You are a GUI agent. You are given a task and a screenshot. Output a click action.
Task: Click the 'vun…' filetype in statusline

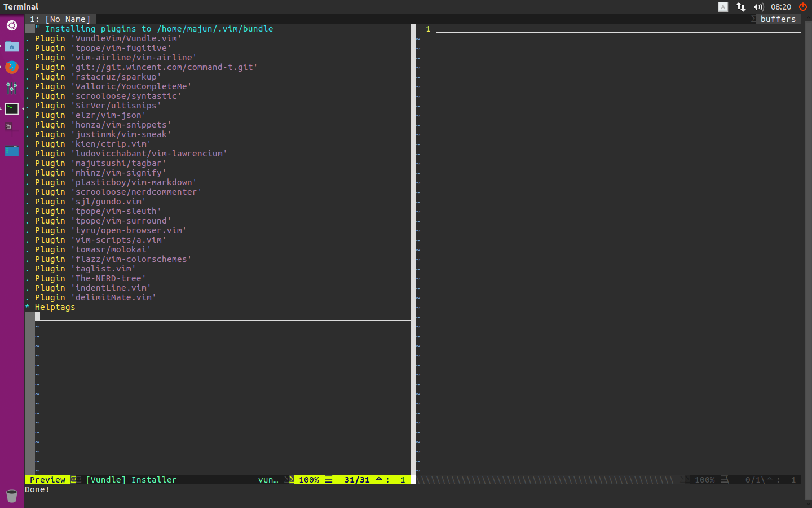coord(268,480)
